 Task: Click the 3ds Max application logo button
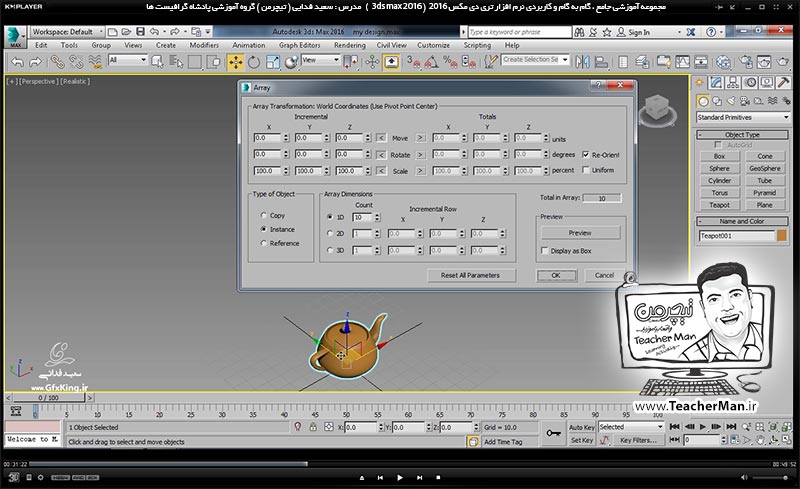pos(15,37)
